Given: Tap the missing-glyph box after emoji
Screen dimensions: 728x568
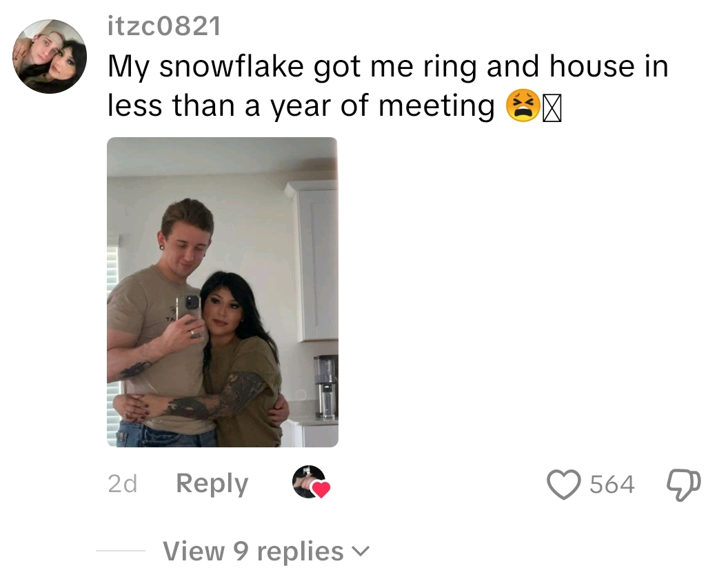Looking at the screenshot, I should (552, 108).
